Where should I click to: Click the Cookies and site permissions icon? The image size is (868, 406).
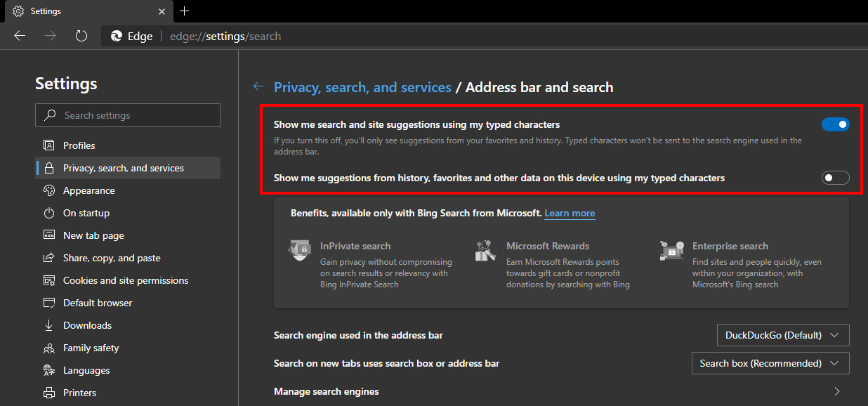(49, 280)
